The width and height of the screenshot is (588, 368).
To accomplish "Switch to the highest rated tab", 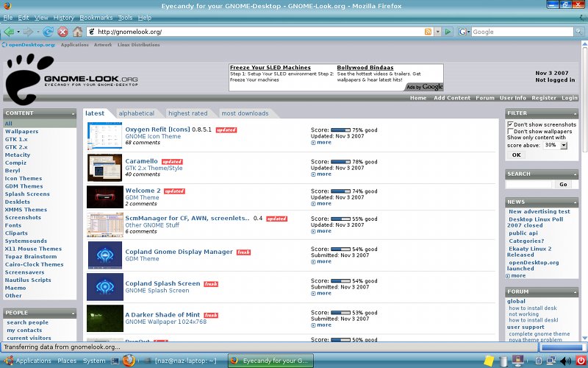I will pos(188,113).
